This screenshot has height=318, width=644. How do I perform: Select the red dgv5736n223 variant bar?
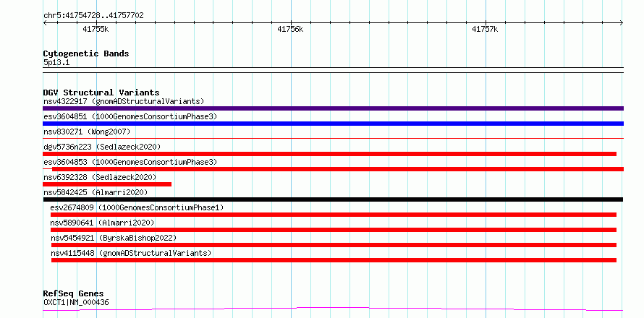(329, 154)
